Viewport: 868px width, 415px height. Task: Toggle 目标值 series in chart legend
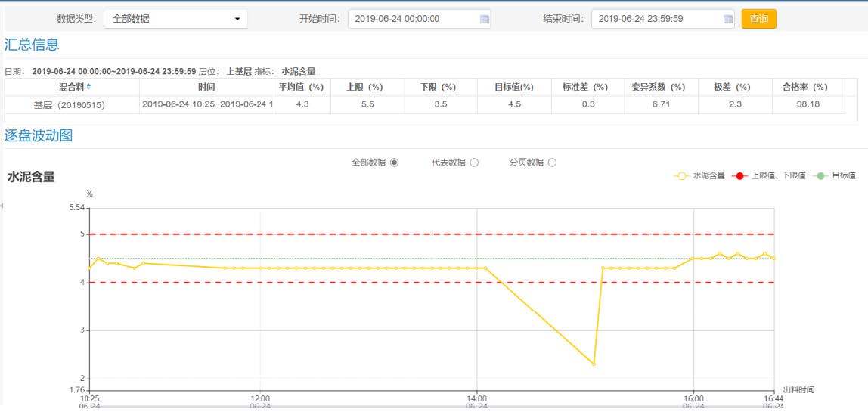(835, 175)
